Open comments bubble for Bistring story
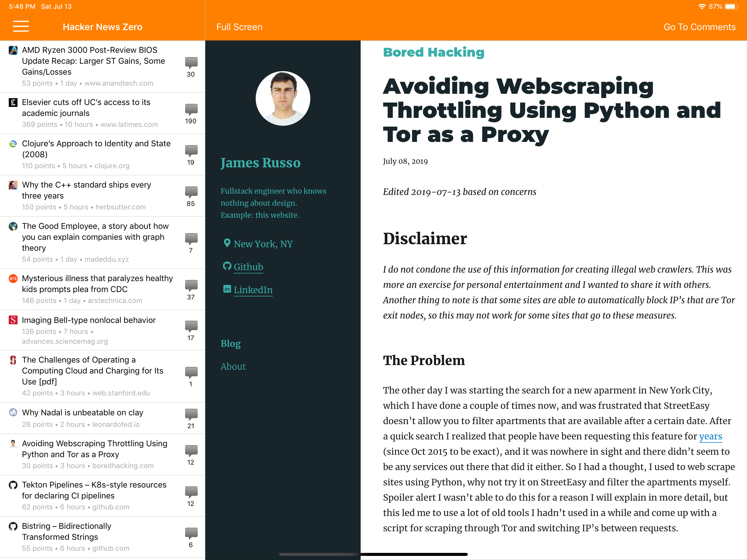 point(191,537)
